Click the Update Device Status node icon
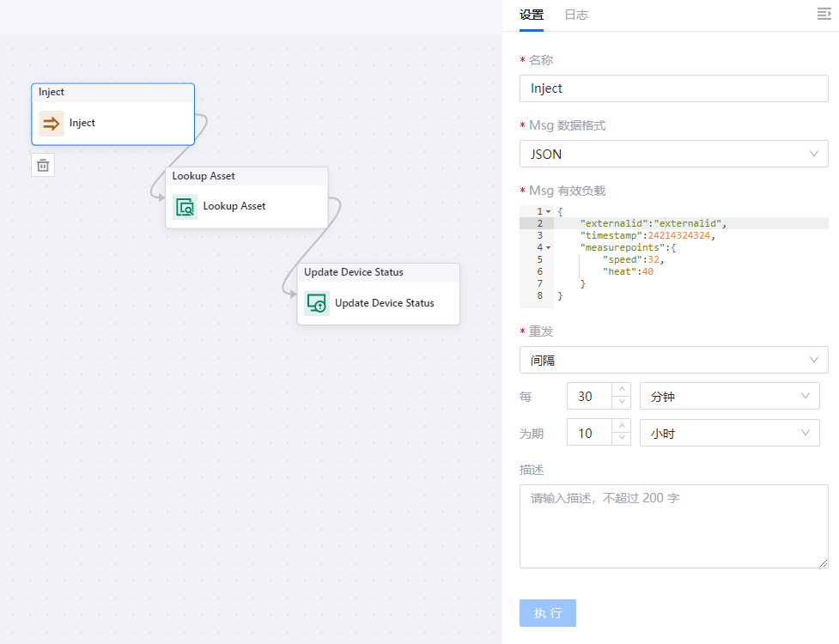 coord(317,303)
